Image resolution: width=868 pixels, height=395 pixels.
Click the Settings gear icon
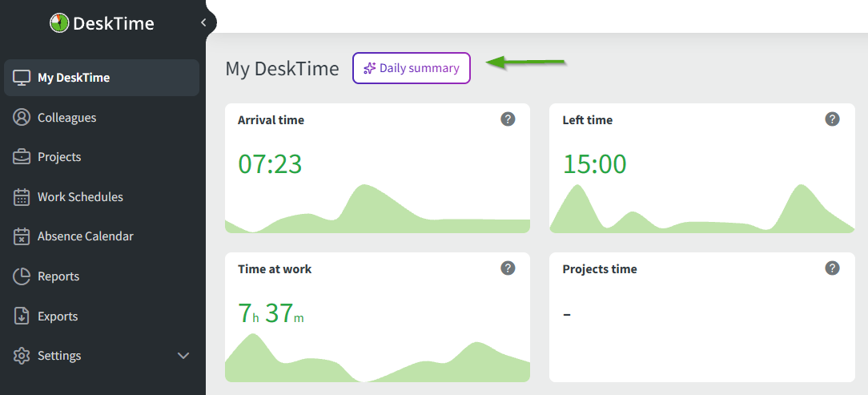(22, 356)
